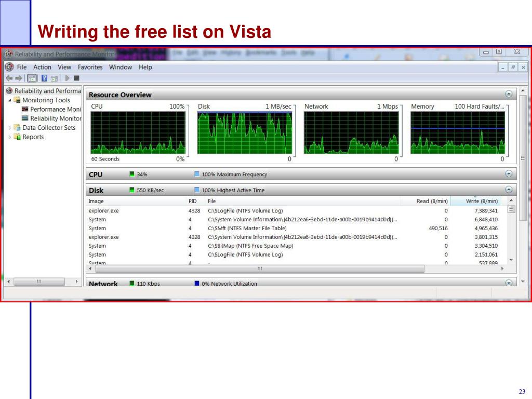Click the Disk list scroll down arrow
532x399 pixels.
511,260
